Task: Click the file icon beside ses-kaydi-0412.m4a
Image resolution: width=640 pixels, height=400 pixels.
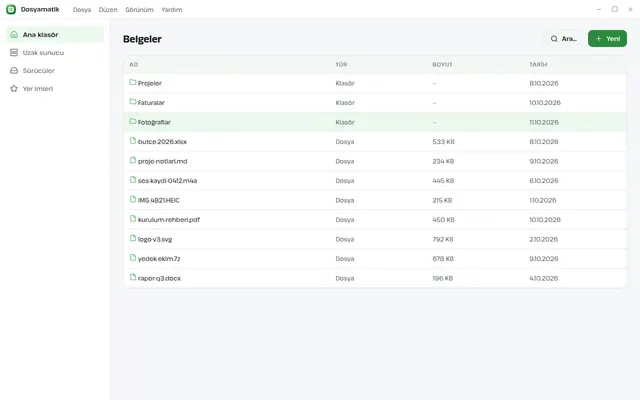Action: point(133,180)
